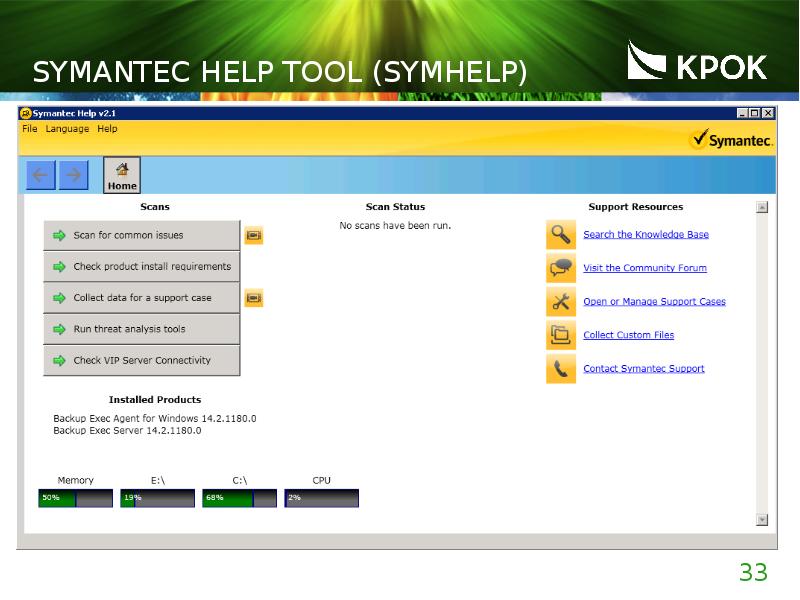Viewport: 800px width, 600px height.
Task: Click the Collect Custom Files folder icon
Action: pos(561,335)
